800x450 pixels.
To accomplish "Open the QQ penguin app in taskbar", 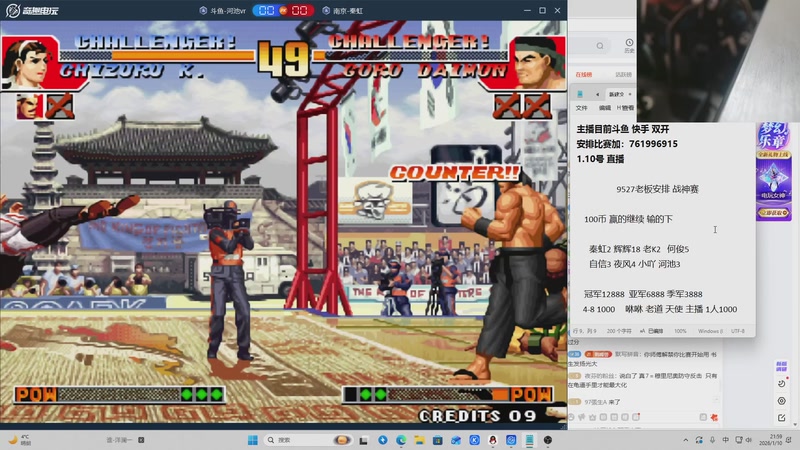I will [x=493, y=440].
